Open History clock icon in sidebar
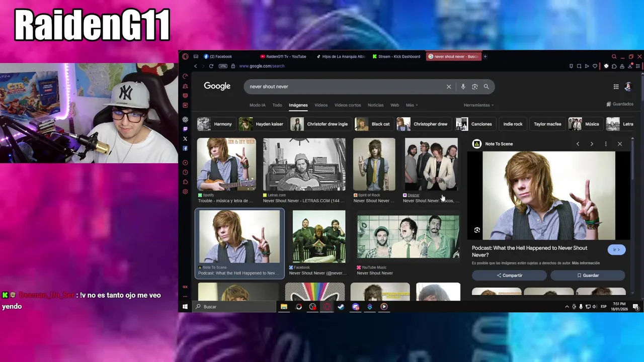This screenshot has height=362, width=644. pos(185,172)
